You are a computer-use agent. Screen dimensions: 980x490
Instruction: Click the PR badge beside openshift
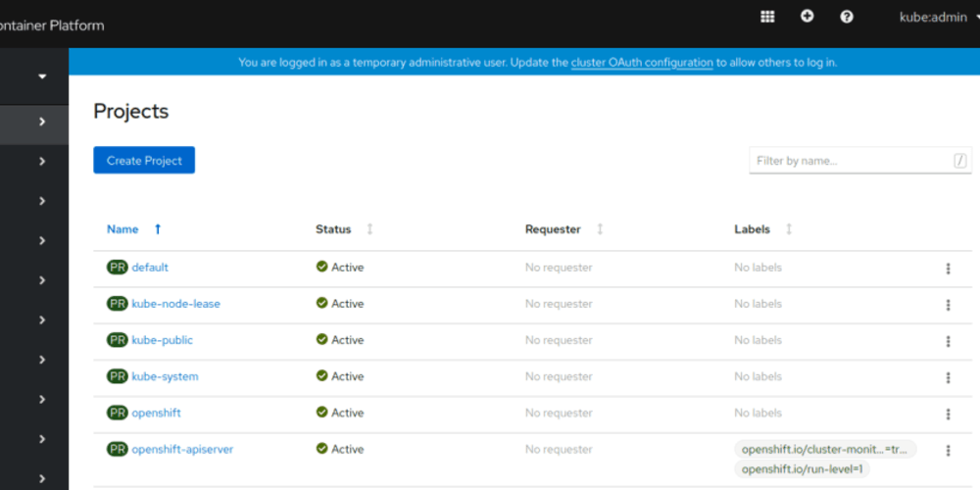(x=118, y=414)
